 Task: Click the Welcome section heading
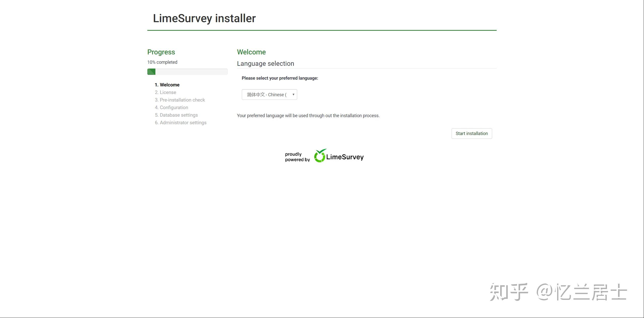(251, 52)
